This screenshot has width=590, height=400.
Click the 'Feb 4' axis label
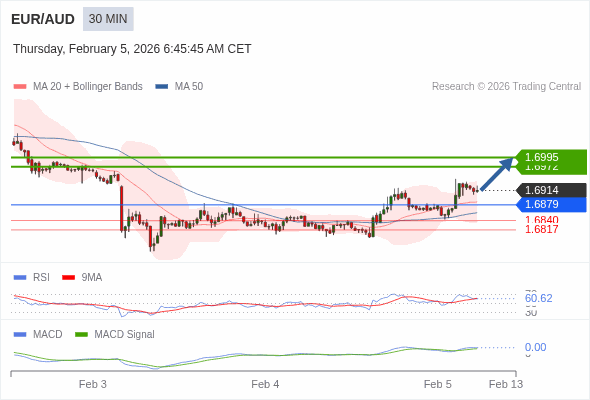pyautogui.click(x=265, y=384)
